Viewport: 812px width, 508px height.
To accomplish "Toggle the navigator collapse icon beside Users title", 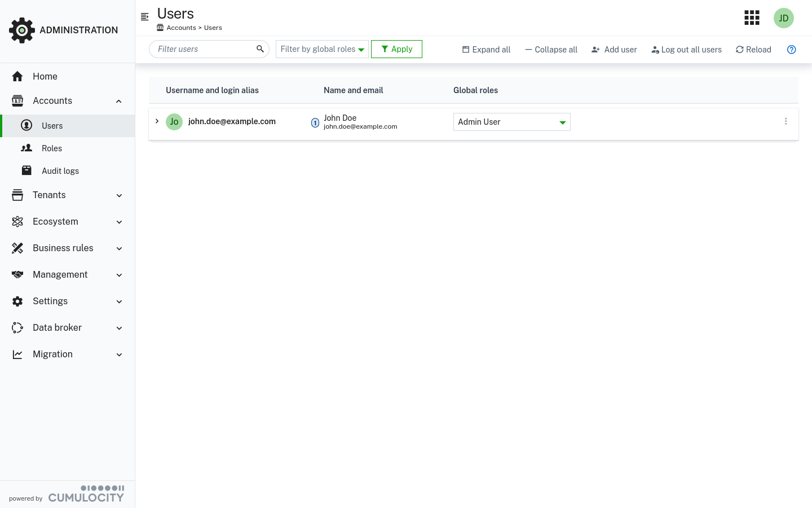I will pyautogui.click(x=145, y=16).
